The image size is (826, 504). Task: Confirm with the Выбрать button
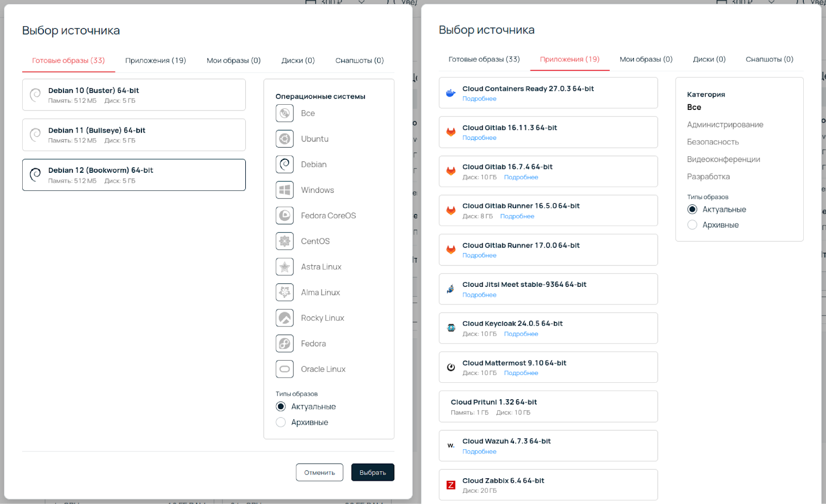[373, 473]
